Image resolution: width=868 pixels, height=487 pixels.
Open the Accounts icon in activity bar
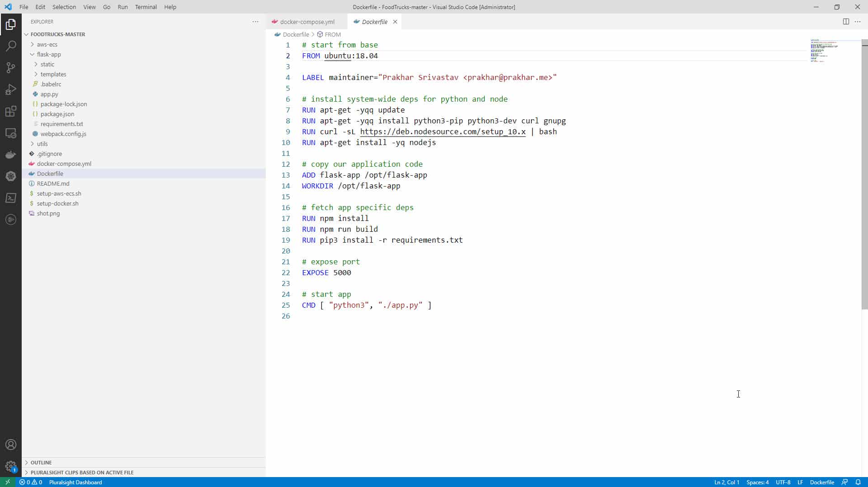[11, 445]
